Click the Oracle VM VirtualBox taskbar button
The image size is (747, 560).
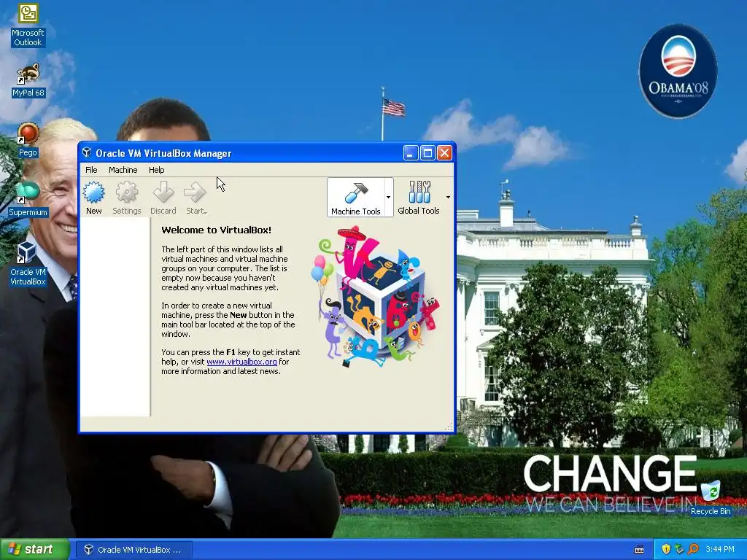tap(135, 550)
